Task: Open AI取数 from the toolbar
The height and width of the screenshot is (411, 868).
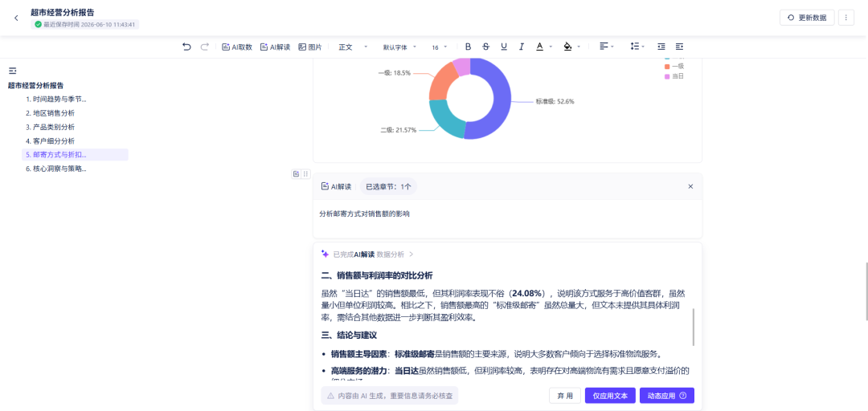Action: coord(237,47)
